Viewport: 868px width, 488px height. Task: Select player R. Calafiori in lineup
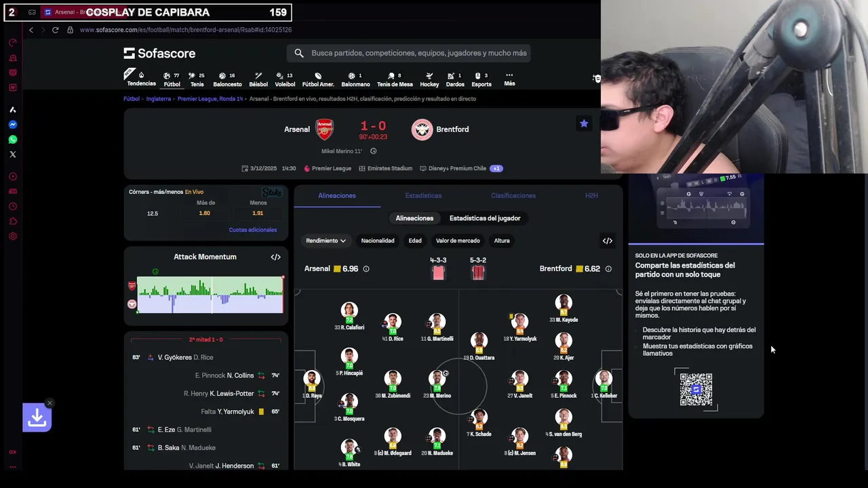click(x=349, y=317)
